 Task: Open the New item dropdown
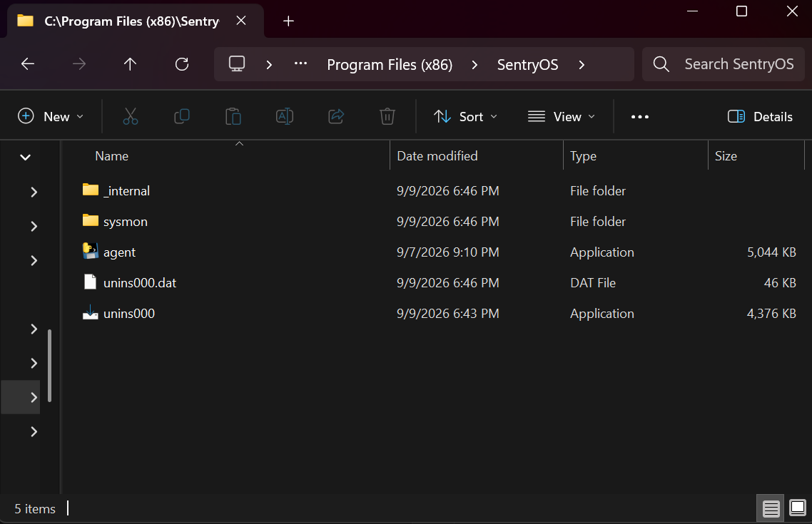51,116
